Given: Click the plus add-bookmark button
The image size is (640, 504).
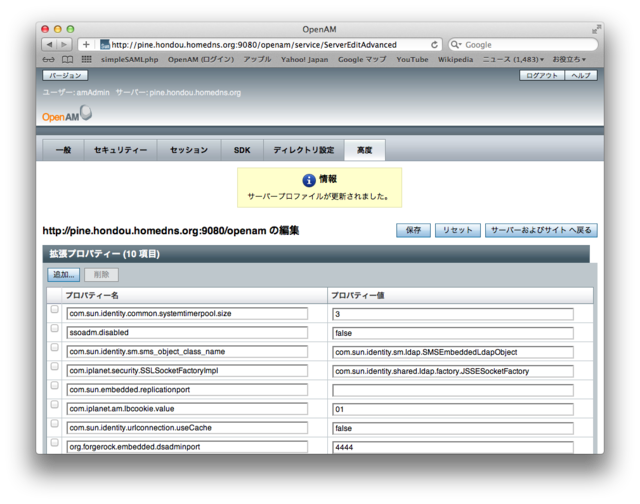Looking at the screenshot, I should [86, 45].
